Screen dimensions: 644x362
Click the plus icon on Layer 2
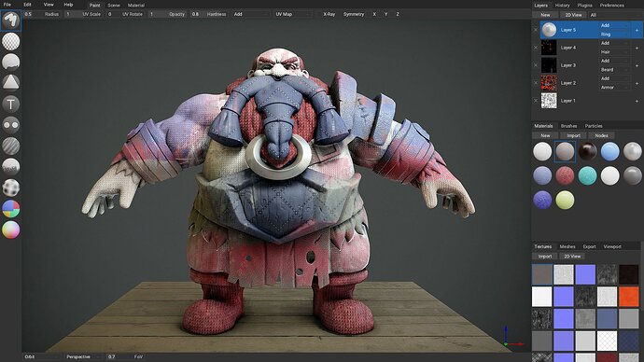[637, 83]
